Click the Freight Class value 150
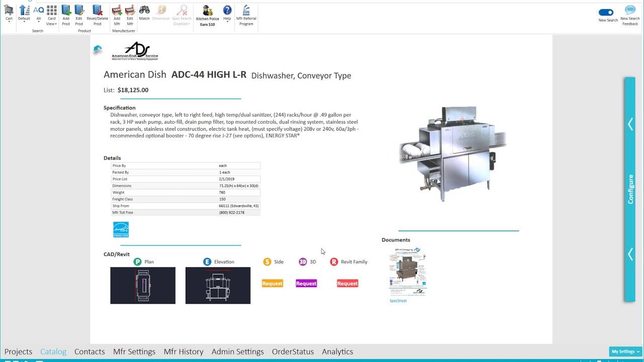The image size is (644, 362). (x=222, y=199)
